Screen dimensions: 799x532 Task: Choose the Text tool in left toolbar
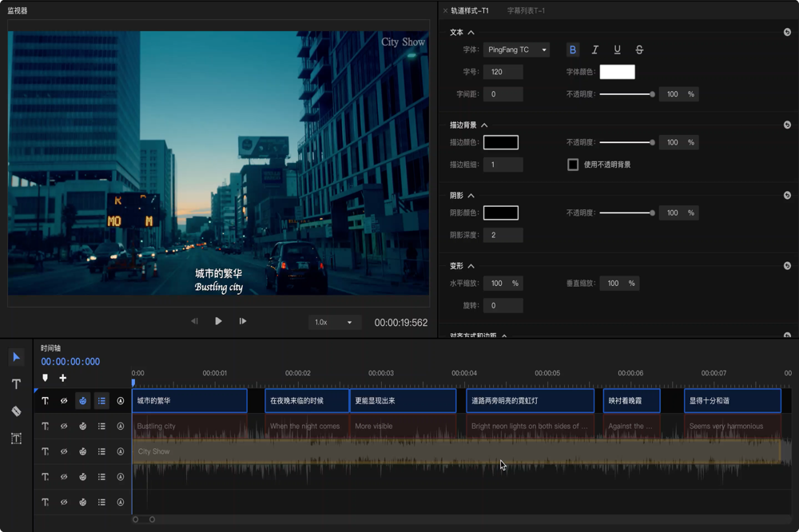coord(16,384)
